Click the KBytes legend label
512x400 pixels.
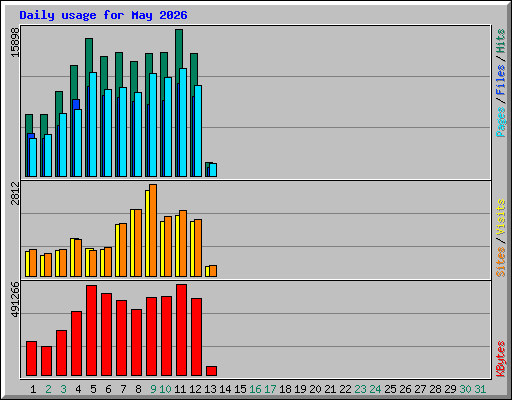pyautogui.click(x=501, y=359)
